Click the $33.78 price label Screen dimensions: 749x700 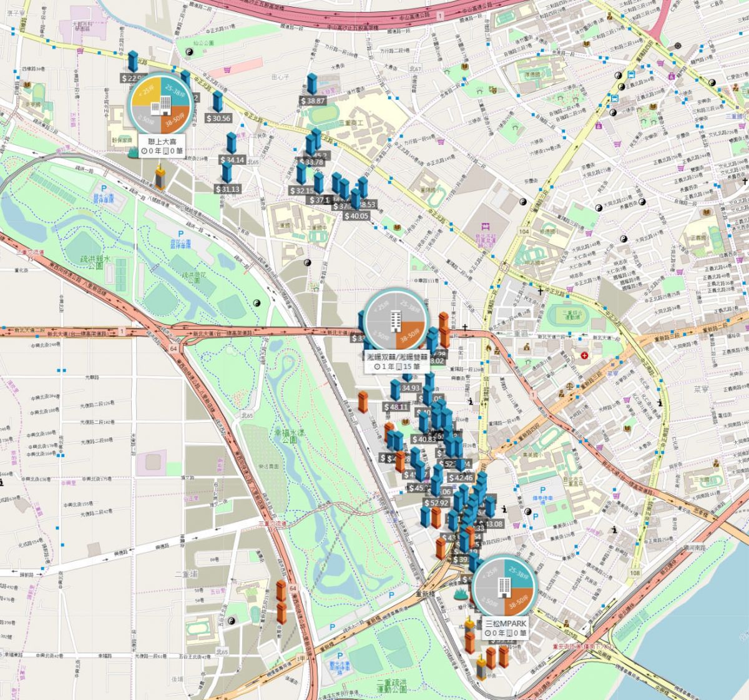[312, 162]
